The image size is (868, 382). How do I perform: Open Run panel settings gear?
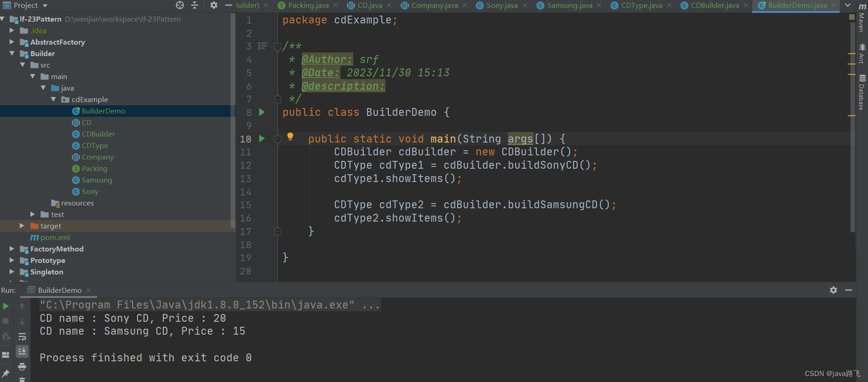(x=834, y=290)
